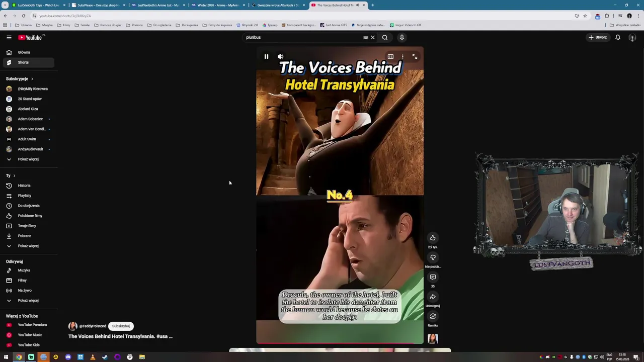Open Twoje filmy in the sidebar
This screenshot has height=362, width=644.
pyautogui.click(x=28, y=226)
